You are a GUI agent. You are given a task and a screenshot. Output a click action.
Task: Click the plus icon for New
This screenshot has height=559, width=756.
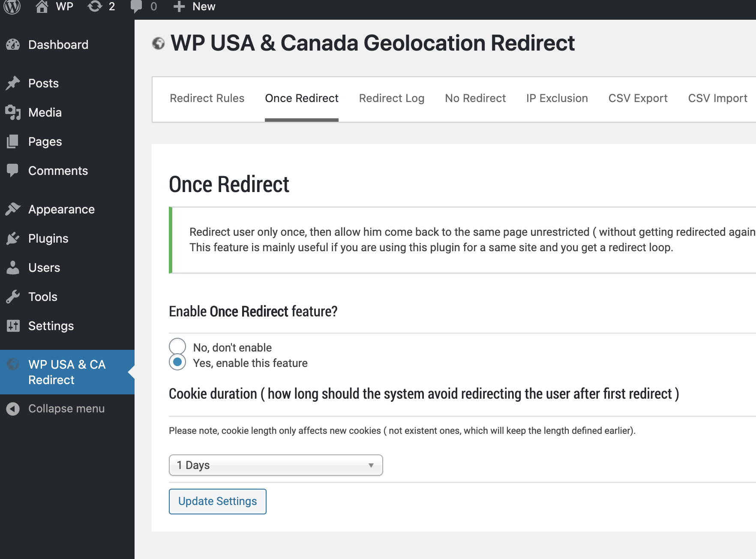click(x=179, y=6)
